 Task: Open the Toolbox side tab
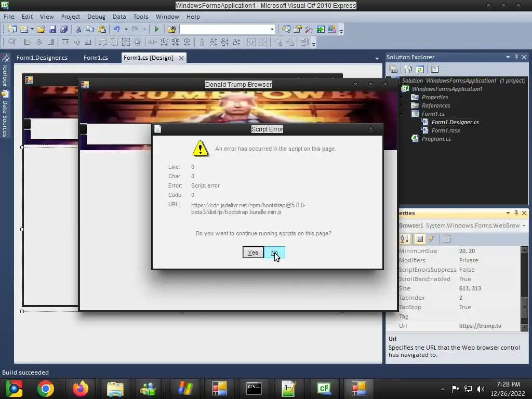[5, 71]
